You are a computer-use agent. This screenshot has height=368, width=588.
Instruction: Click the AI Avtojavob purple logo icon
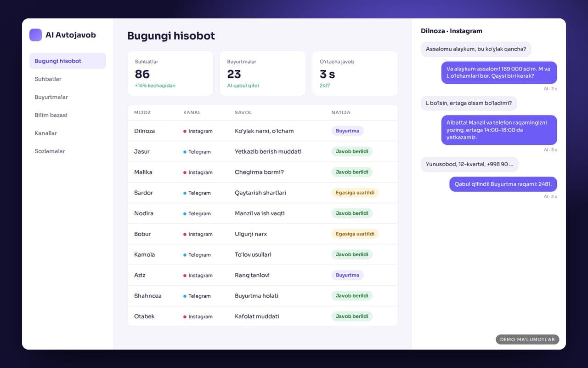(35, 35)
